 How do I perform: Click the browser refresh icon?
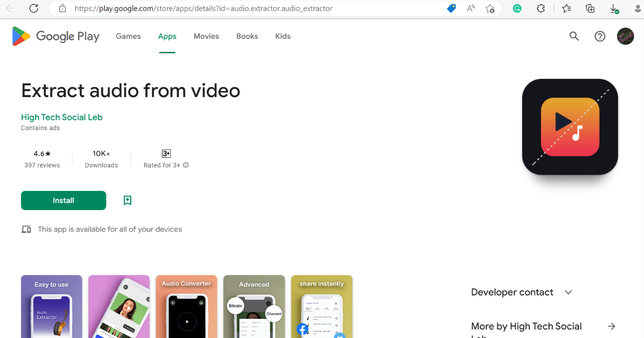[34, 8]
